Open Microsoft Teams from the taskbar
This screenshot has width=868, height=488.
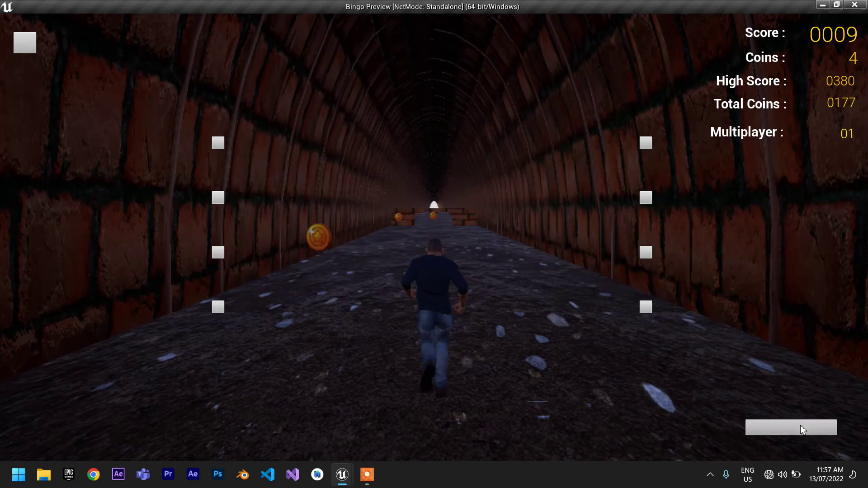pos(143,474)
